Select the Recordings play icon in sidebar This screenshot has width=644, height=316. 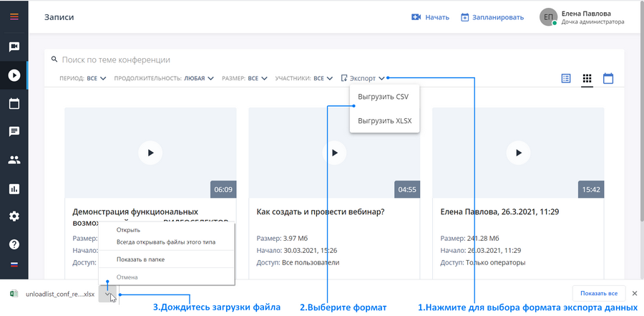[14, 75]
